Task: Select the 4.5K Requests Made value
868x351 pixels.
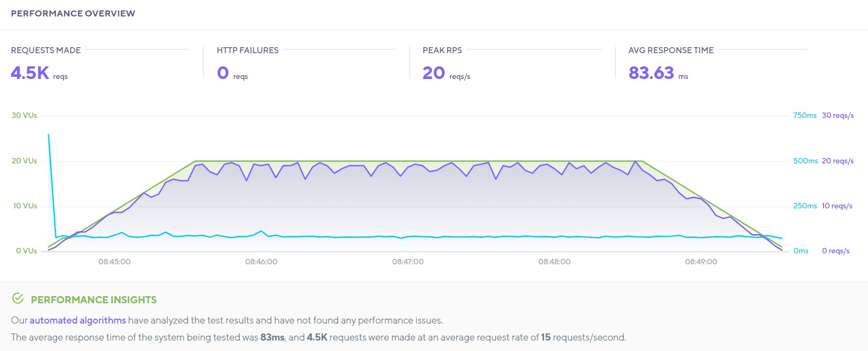Action: [30, 73]
